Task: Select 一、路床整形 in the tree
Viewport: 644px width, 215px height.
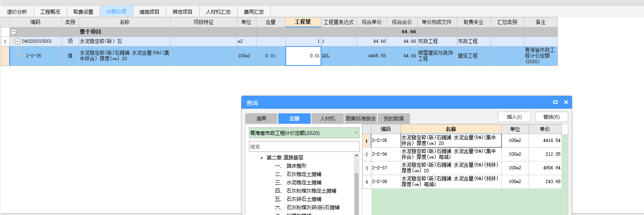Action: coord(291,166)
